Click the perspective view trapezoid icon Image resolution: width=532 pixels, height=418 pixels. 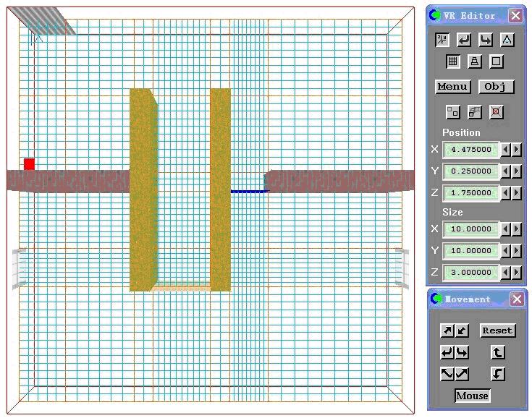point(474,62)
